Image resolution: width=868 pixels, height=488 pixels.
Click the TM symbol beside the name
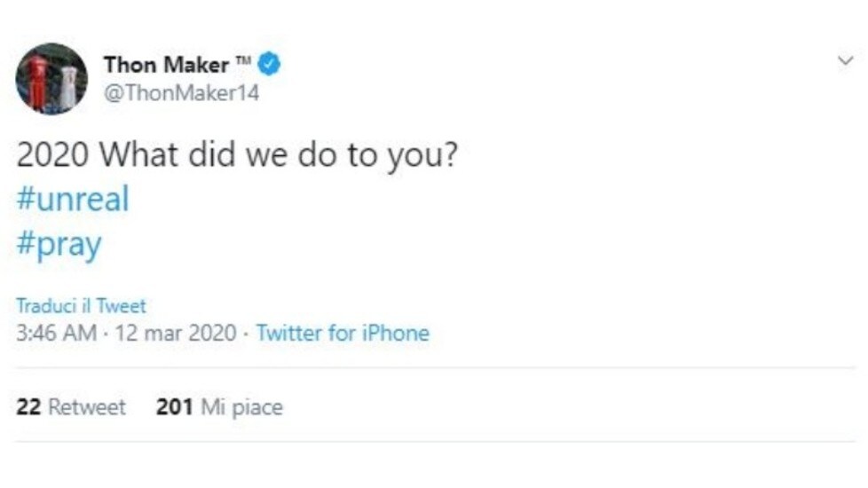click(243, 59)
